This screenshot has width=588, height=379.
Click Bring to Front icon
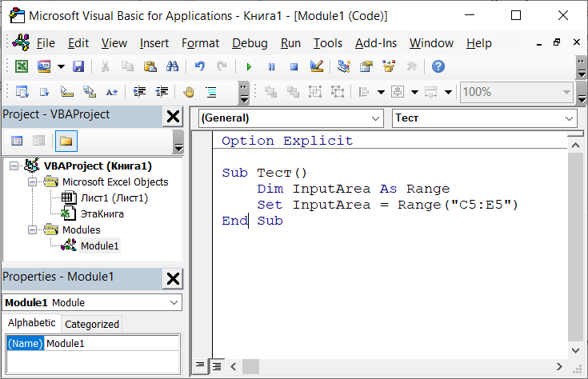(270, 92)
